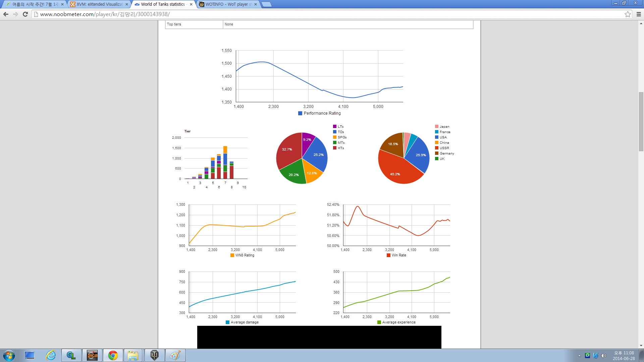
Task: Open the Windows Start menu
Action: click(9, 355)
